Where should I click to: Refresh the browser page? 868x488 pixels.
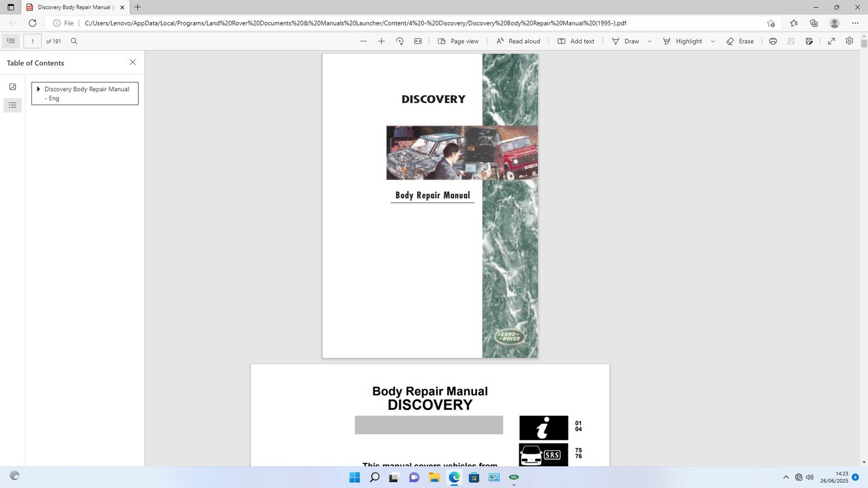(x=33, y=23)
